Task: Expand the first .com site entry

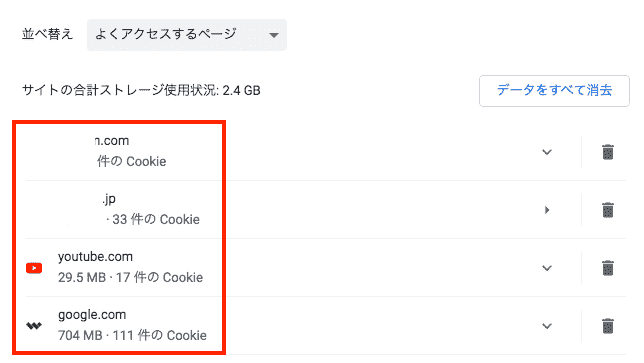Action: coord(547,152)
